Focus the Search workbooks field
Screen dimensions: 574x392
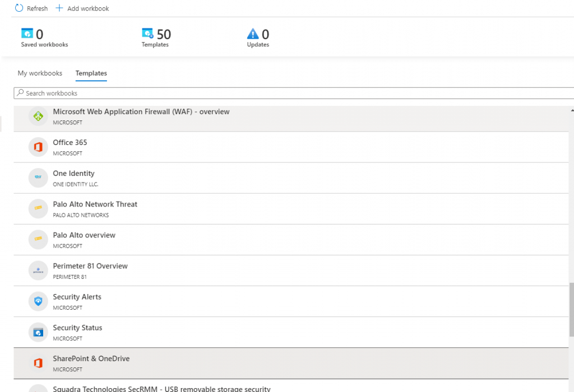click(x=294, y=93)
